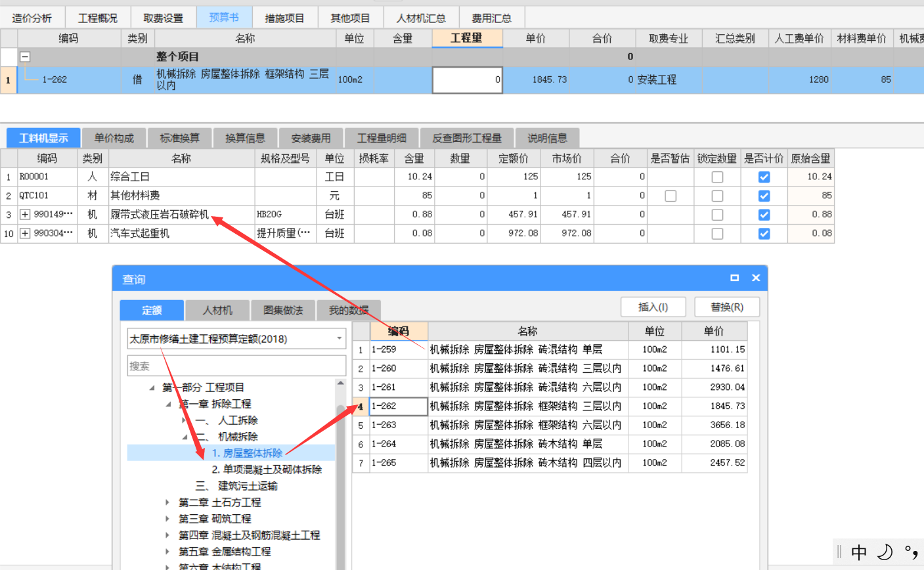Collapse 二、机械拆除 tree node

click(185, 437)
